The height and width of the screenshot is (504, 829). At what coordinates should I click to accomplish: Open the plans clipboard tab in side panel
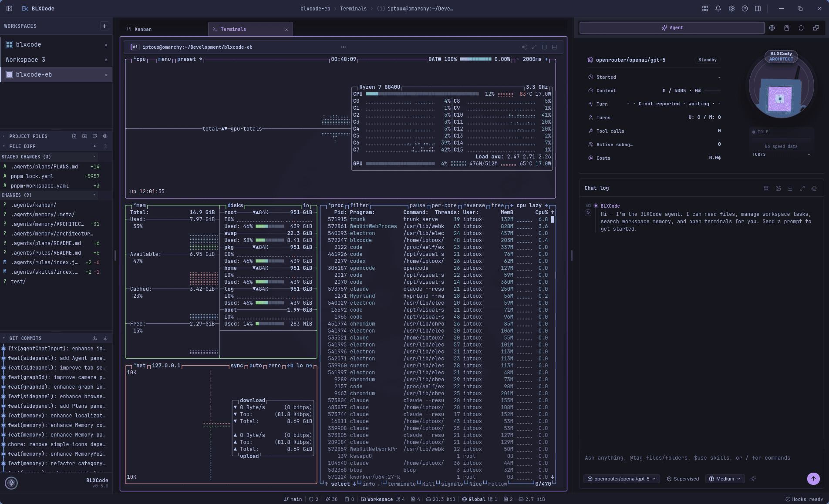(x=787, y=28)
